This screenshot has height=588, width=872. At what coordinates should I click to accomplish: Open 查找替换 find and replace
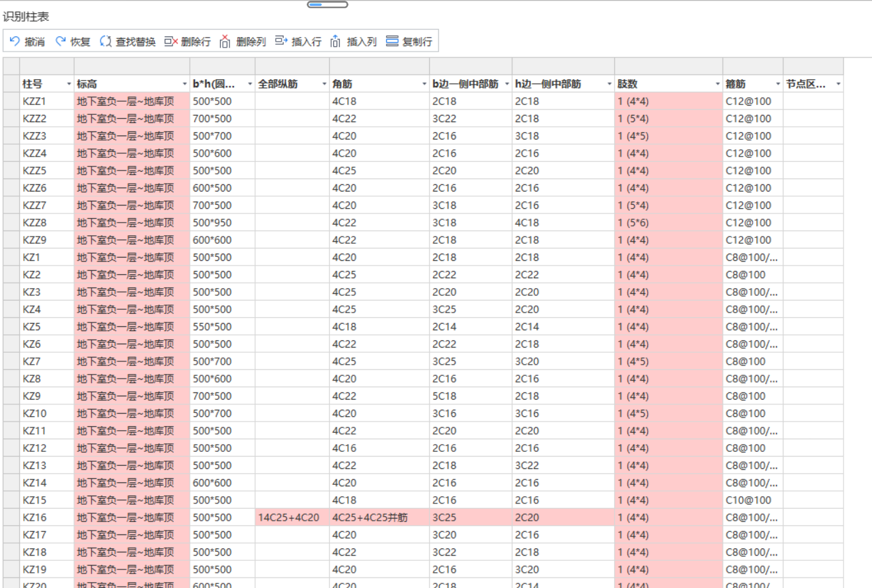pos(128,42)
